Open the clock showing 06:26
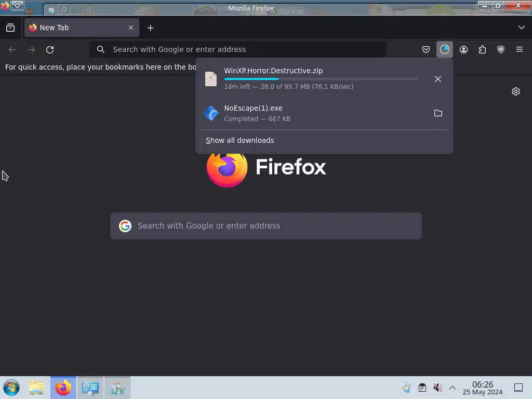Viewport: 532px width, 399px height. 483,388
